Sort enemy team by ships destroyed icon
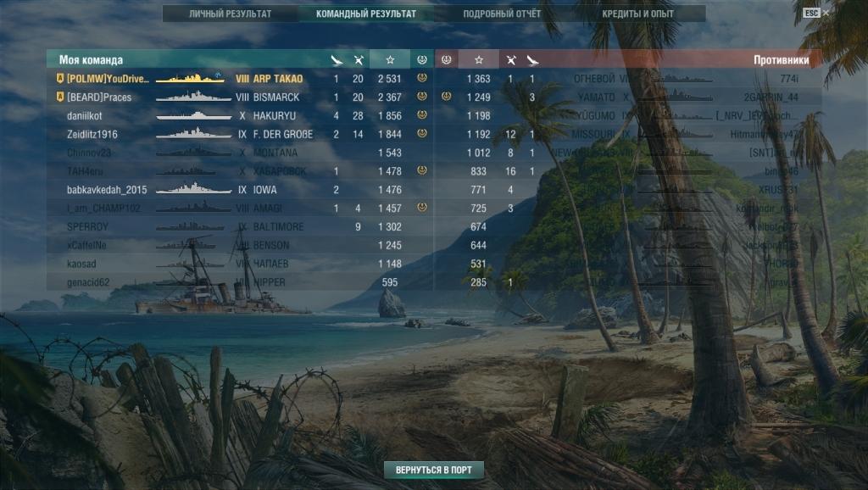This screenshot has height=490, width=868. click(x=532, y=60)
